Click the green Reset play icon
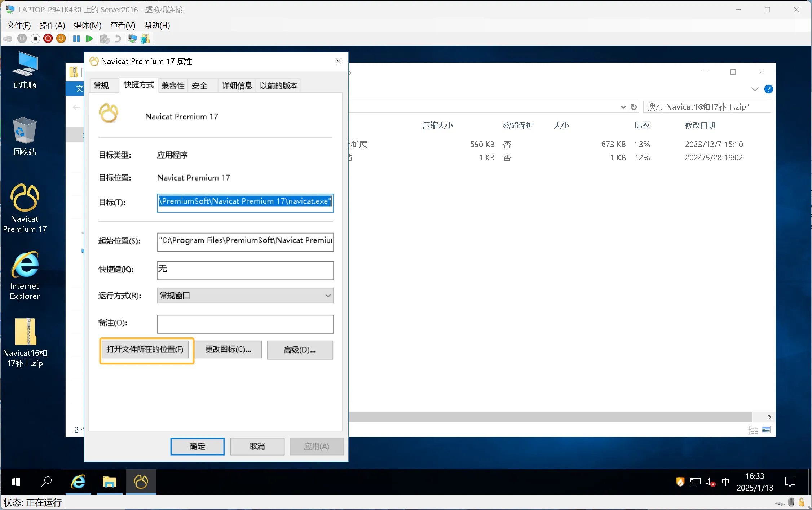812x510 pixels. tap(89, 39)
